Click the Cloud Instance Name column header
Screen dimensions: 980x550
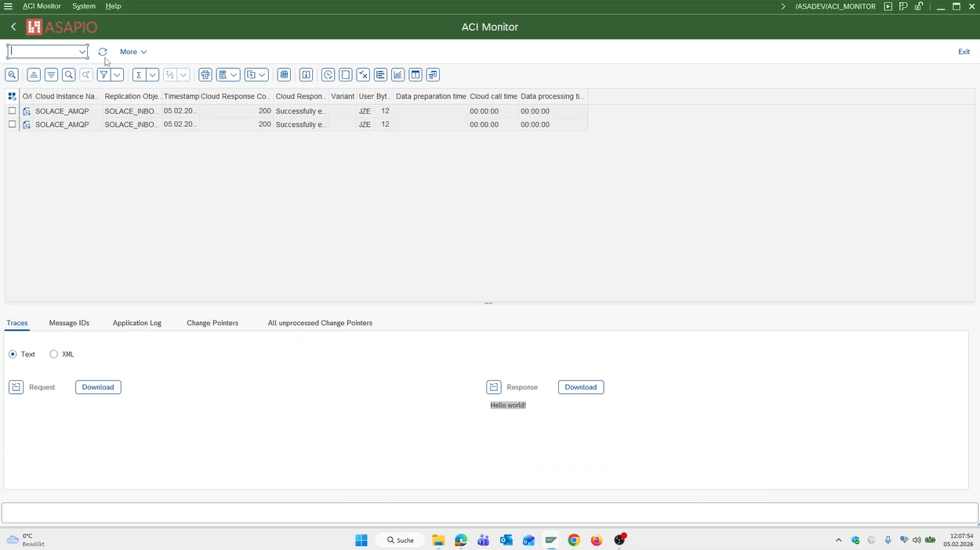click(x=67, y=96)
